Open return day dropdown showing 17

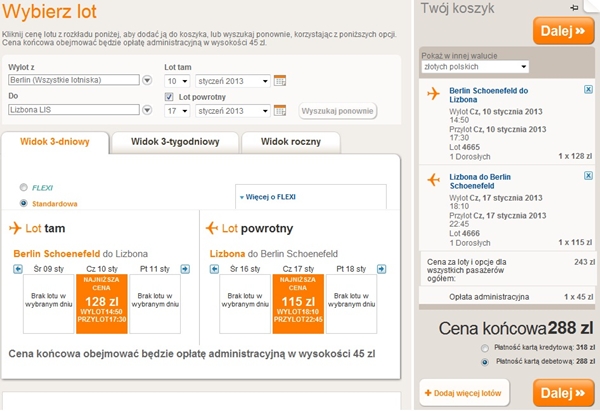click(x=177, y=111)
